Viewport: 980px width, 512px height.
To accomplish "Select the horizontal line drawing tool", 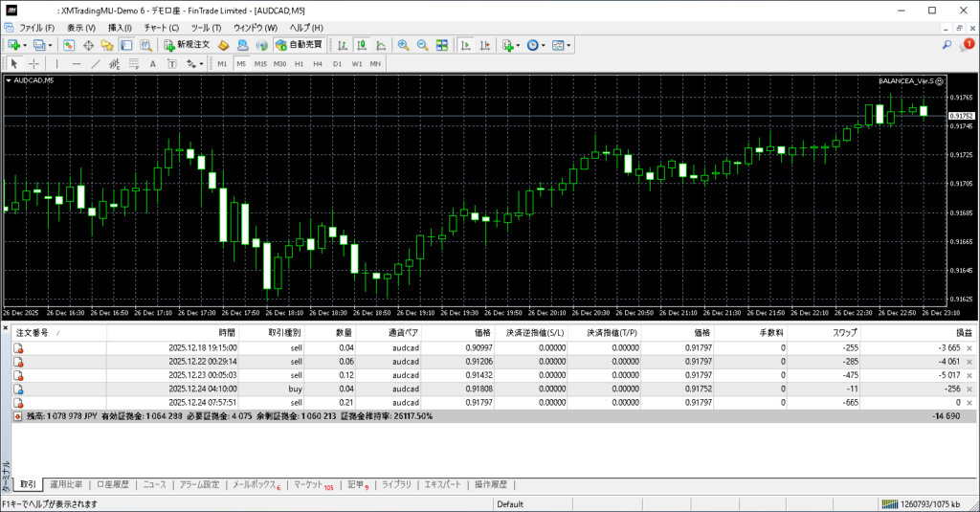I will coord(76,64).
